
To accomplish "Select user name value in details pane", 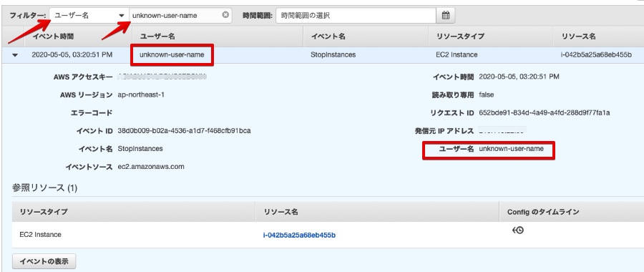I will tap(512, 149).
